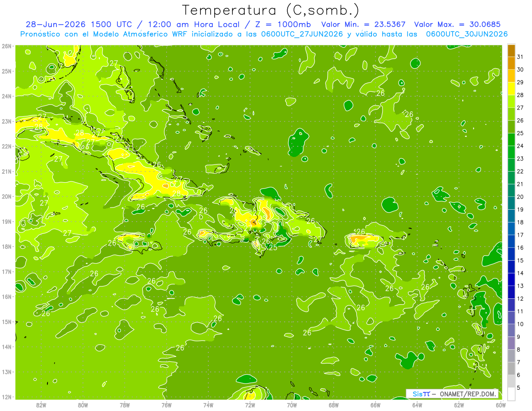This screenshot has width=532, height=411.
Task: Click the "24N" latitude axis label
Action: [7, 96]
